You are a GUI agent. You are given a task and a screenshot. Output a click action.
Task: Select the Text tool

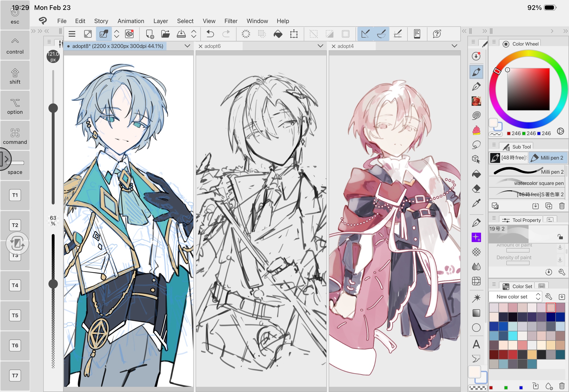476,344
